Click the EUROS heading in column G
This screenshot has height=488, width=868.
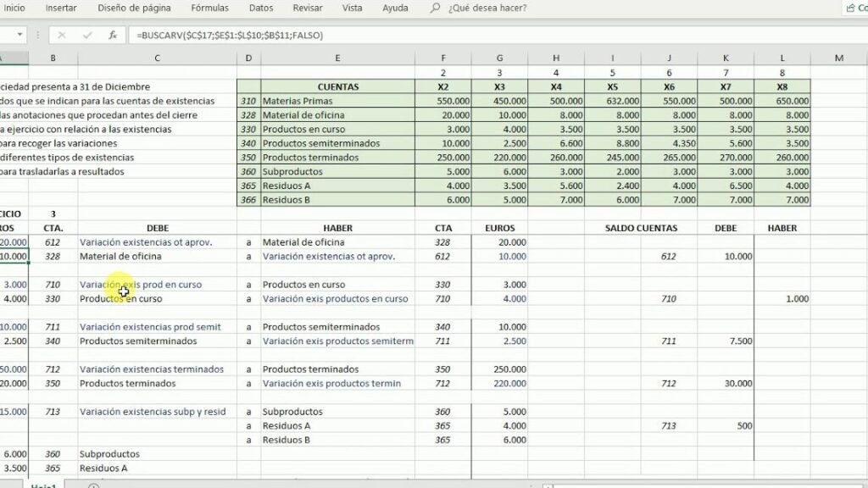(499, 228)
